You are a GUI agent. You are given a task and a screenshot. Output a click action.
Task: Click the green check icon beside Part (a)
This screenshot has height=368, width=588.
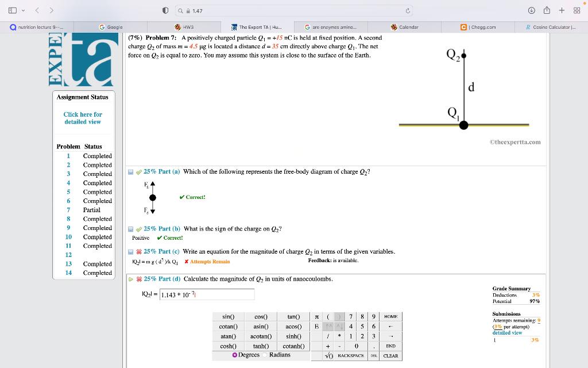coord(138,171)
